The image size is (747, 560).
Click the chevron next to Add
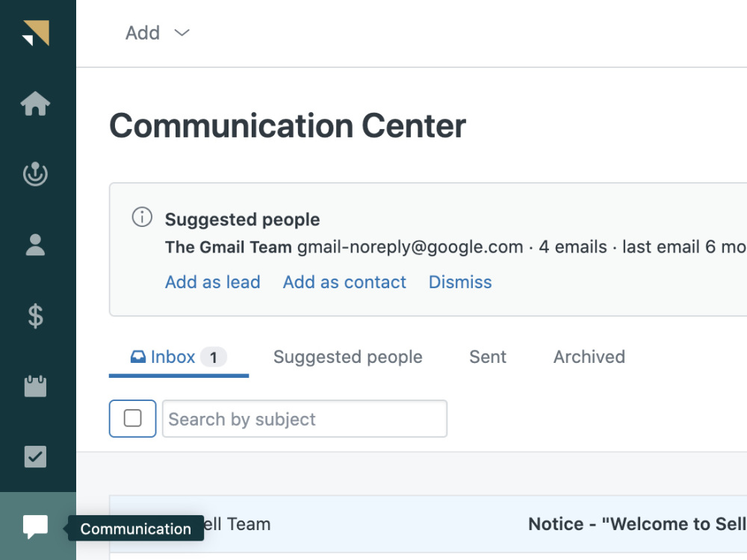pyautogui.click(x=182, y=33)
